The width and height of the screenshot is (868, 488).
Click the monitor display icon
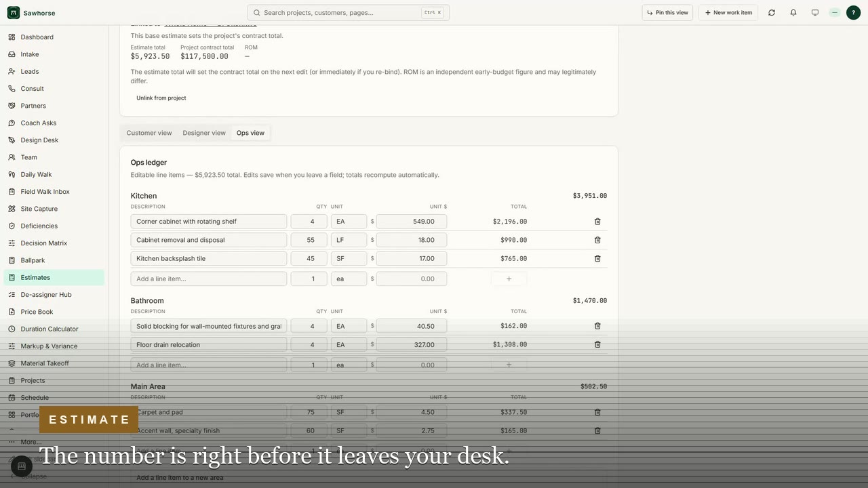coord(815,13)
